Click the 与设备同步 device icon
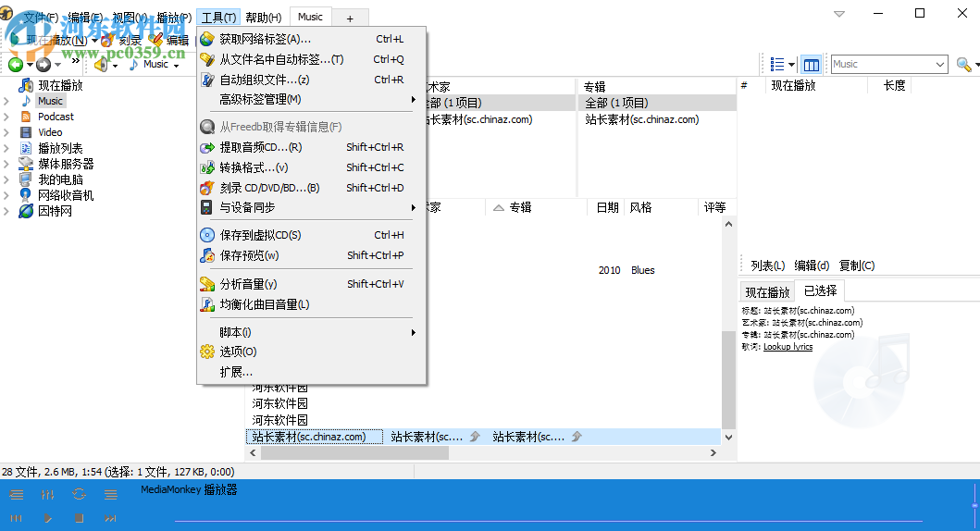 pos(207,207)
